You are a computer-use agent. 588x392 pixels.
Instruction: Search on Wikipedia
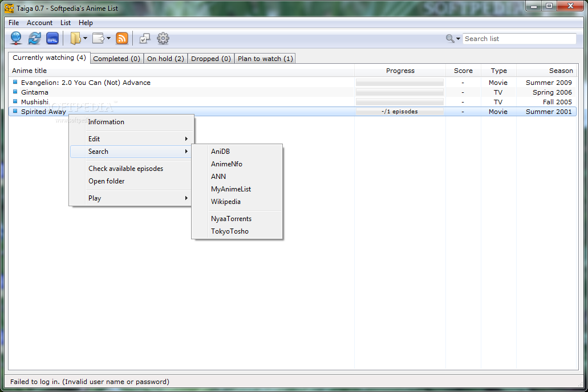click(x=237, y=202)
